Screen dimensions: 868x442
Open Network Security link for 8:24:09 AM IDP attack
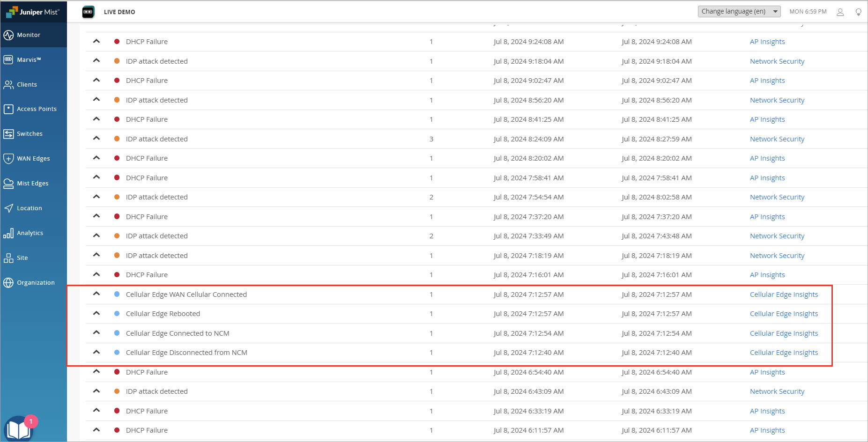coord(777,139)
